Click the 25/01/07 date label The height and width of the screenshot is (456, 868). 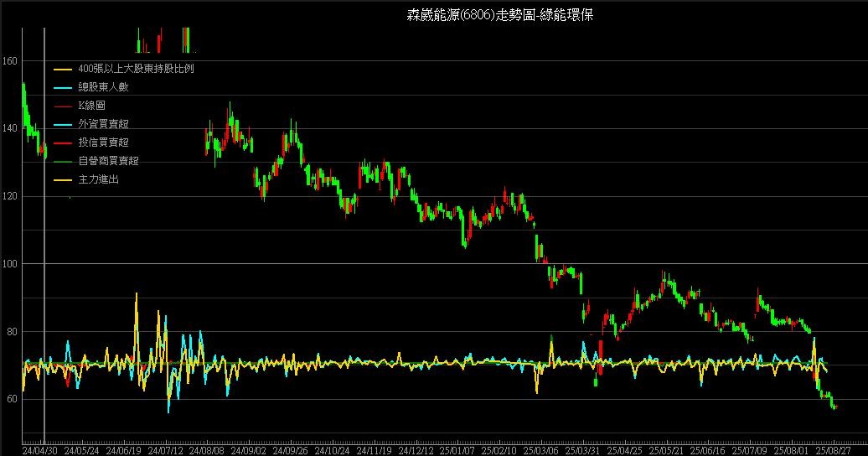457,450
